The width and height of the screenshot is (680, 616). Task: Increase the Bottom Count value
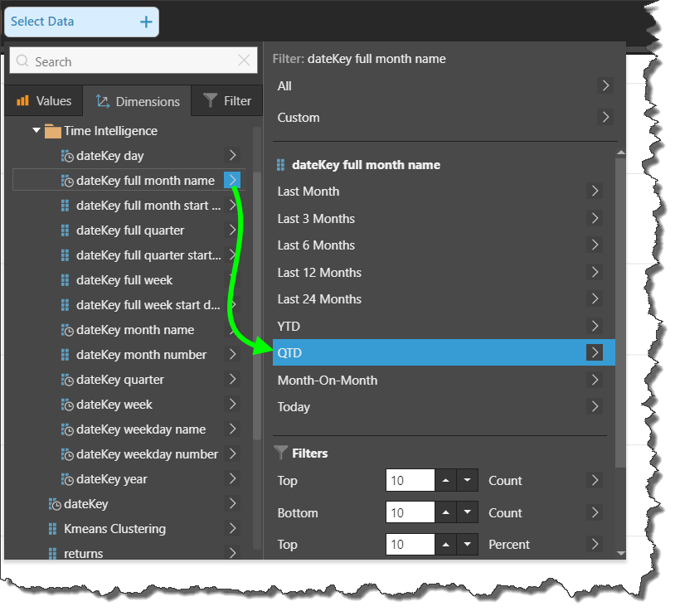[446, 512]
